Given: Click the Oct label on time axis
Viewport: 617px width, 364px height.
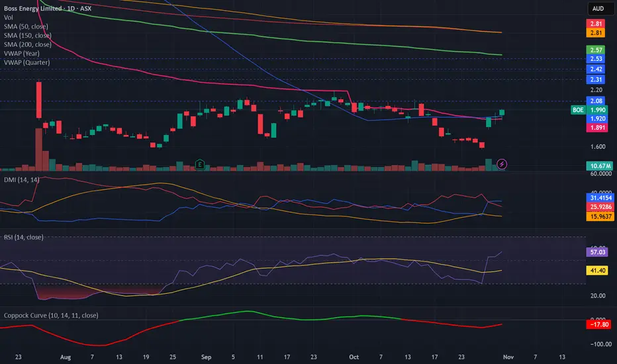Looking at the screenshot, I should click(354, 357).
